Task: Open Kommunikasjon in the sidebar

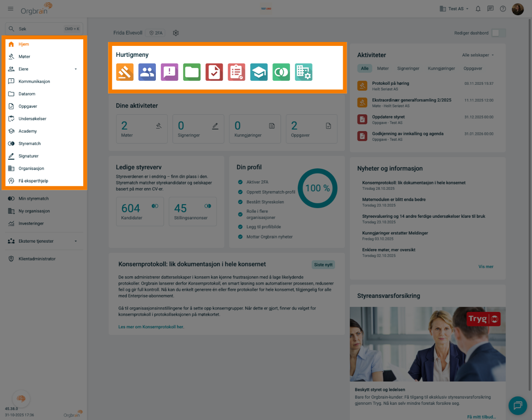Action: pyautogui.click(x=44, y=82)
